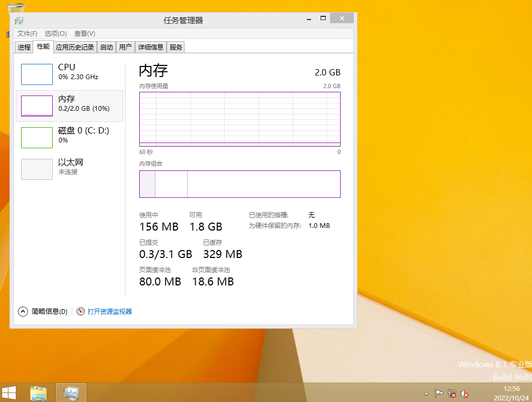Click the network tray icon
532x402 pixels.
(451, 394)
